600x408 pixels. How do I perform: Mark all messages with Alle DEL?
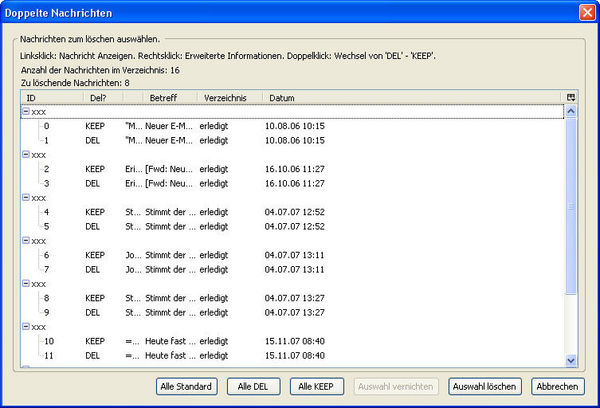(x=253, y=387)
